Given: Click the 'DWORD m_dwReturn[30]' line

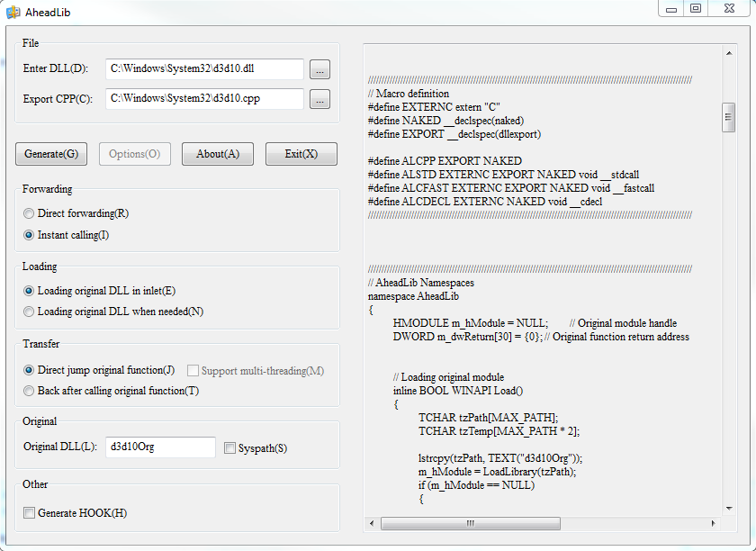Looking at the screenshot, I should point(541,337).
